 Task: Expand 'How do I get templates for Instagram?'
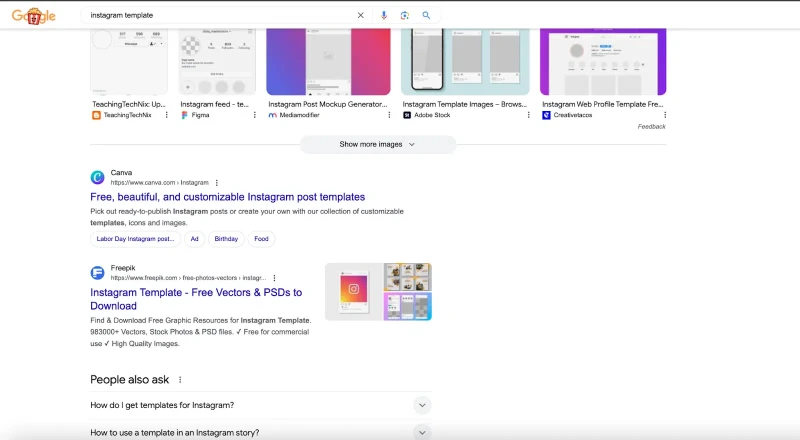click(261, 405)
